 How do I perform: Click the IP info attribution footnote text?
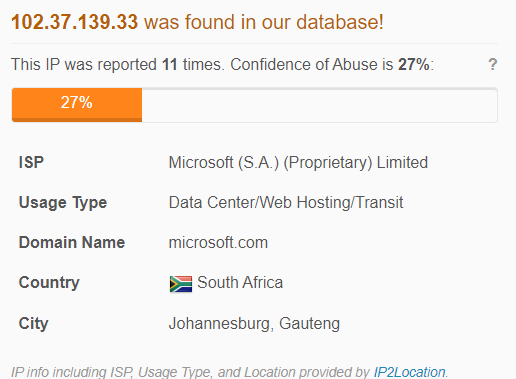click(x=229, y=372)
